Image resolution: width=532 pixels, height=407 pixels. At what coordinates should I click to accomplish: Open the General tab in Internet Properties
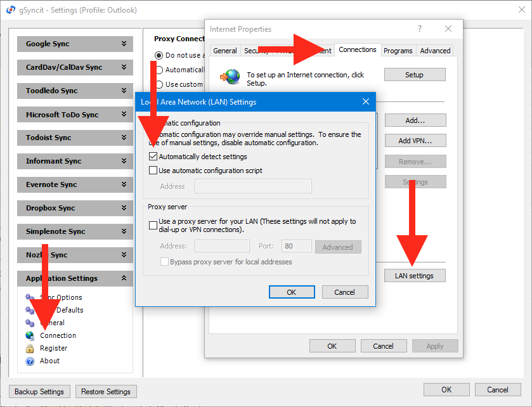pyautogui.click(x=225, y=51)
